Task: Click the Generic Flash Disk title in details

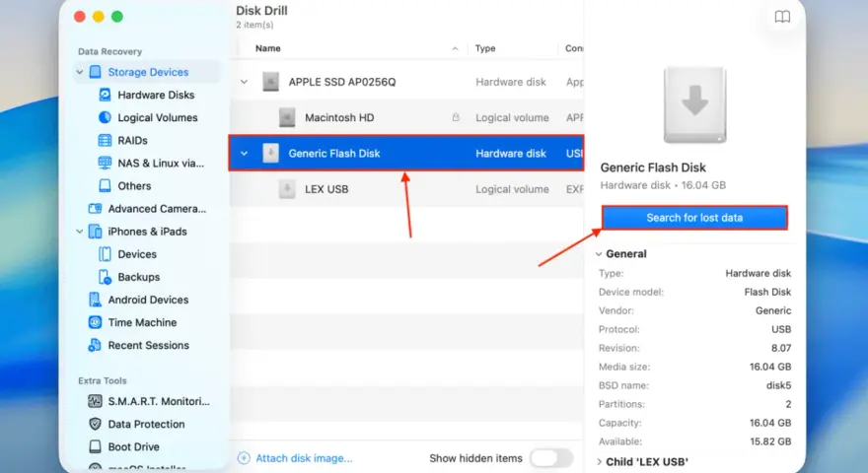Action: tap(653, 168)
